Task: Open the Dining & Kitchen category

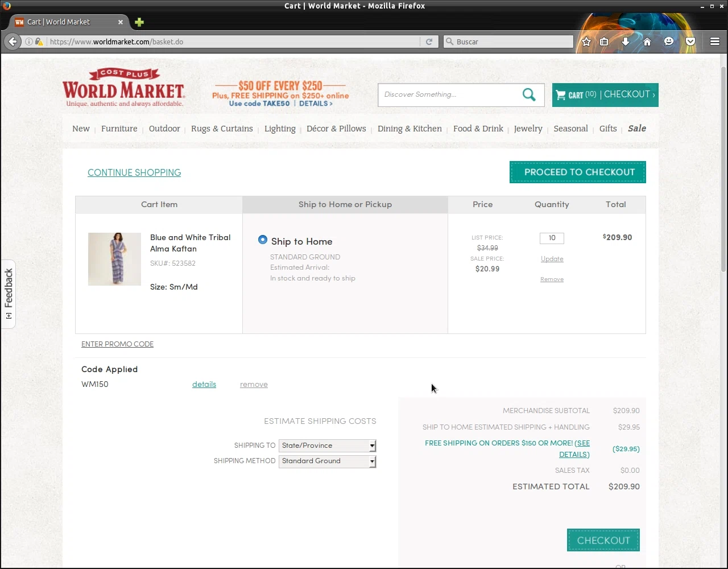Action: point(409,129)
